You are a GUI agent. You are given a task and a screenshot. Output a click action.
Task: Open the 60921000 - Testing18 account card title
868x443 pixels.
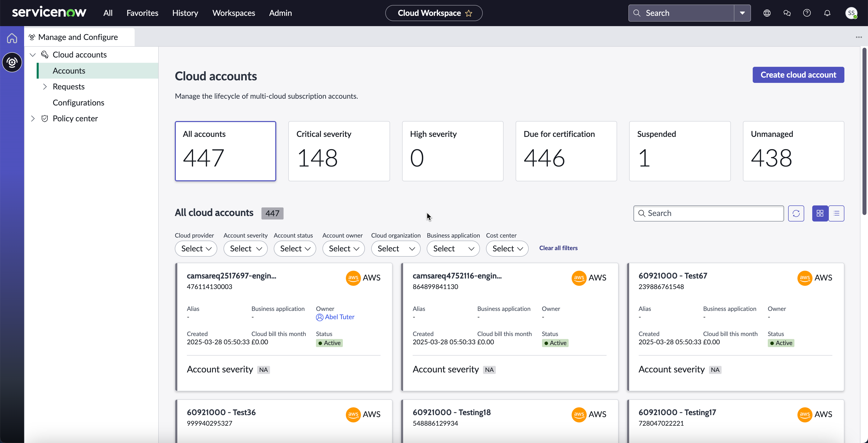coord(452,412)
